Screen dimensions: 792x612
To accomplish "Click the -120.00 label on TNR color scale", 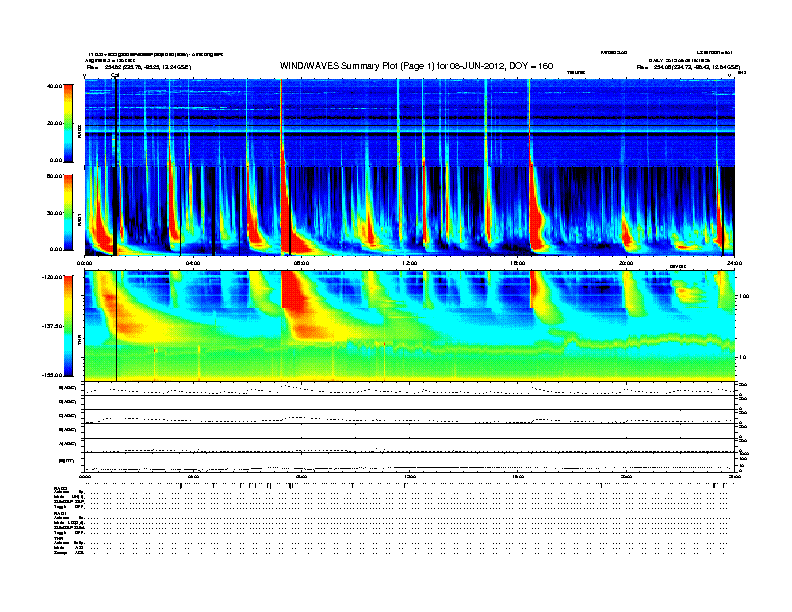I will [x=52, y=277].
